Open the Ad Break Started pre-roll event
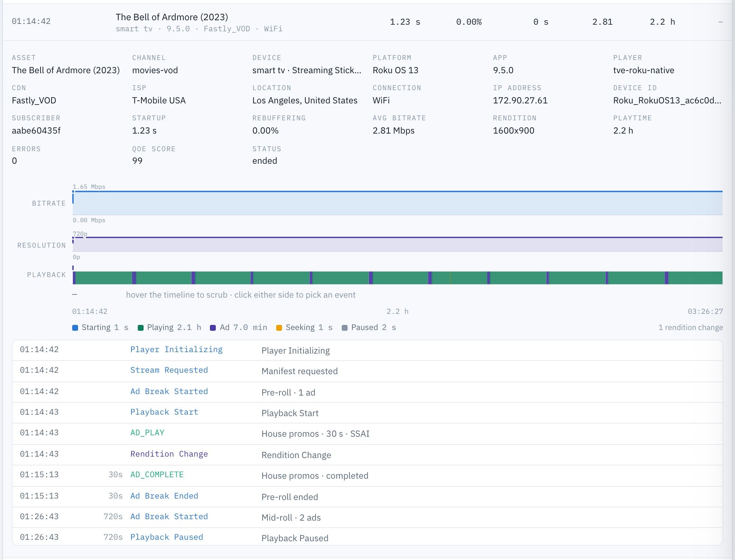 click(x=367, y=392)
